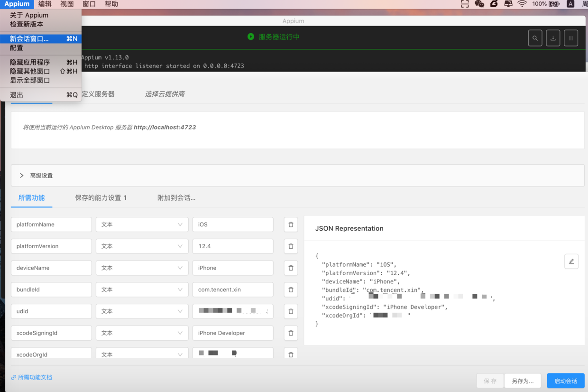Viewport: 588px width, 392px height.
Task: Delete the xcodeOrgId capability row
Action: (x=291, y=354)
